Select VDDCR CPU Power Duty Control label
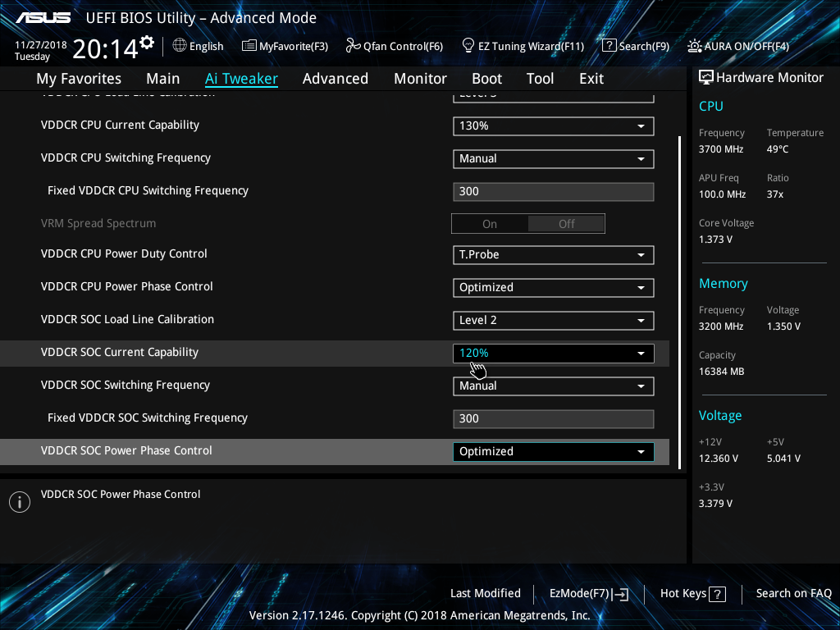 click(124, 254)
